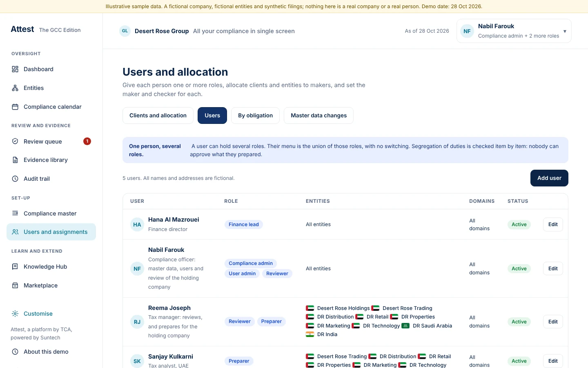Click the HA avatar for Hana Al Mazrouei
The image size is (588, 368).
click(x=137, y=224)
